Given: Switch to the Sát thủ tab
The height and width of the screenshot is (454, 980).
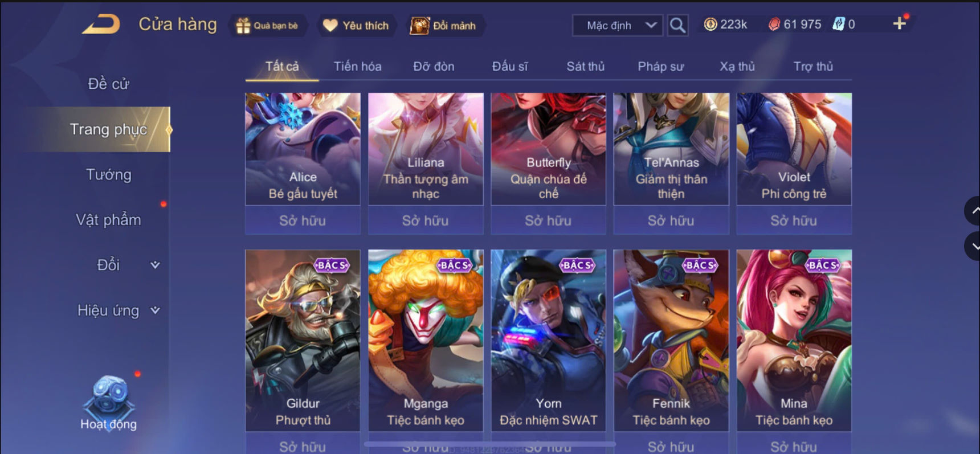Looking at the screenshot, I should click(x=585, y=67).
